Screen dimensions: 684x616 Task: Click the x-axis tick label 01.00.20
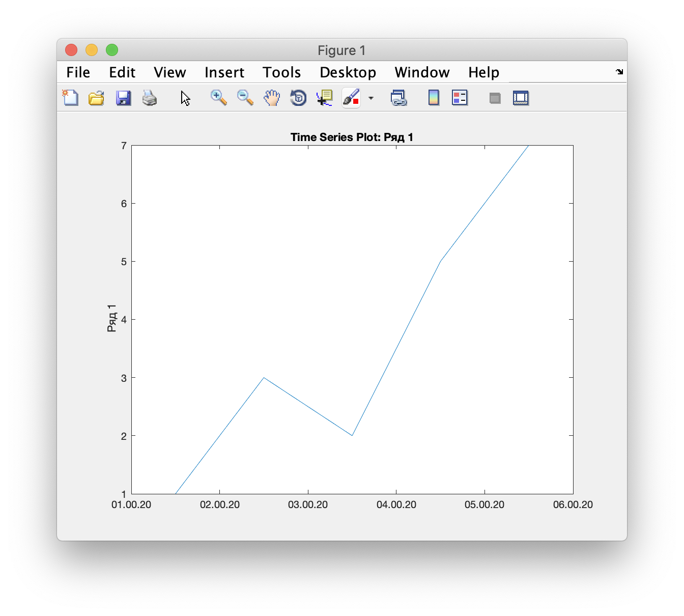click(x=131, y=505)
